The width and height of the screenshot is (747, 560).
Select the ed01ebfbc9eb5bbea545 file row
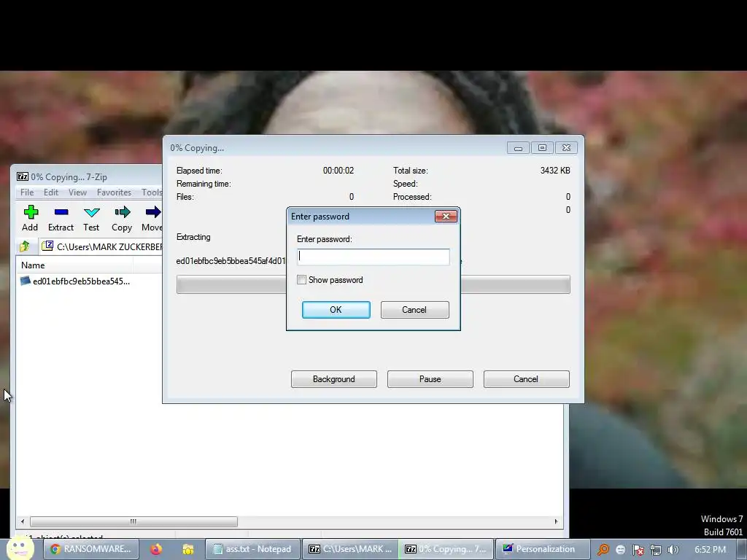75,281
